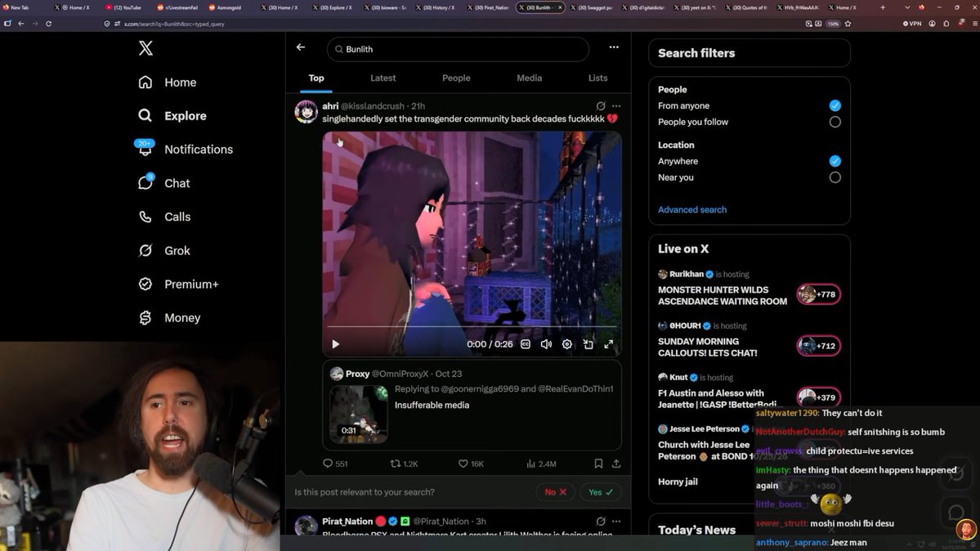Share ahri's post

(616, 464)
